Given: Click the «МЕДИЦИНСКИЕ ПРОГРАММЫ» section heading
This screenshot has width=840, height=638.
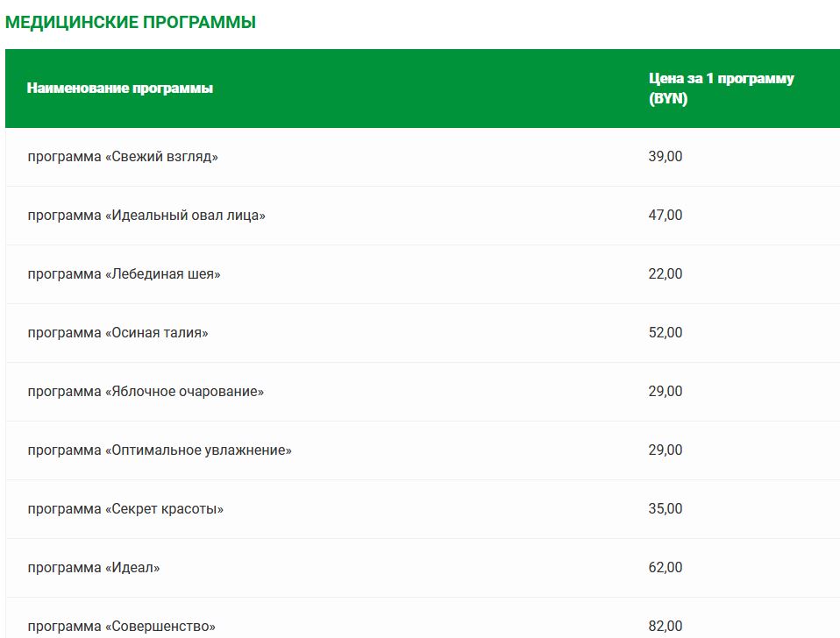Looking at the screenshot, I should point(131,23).
